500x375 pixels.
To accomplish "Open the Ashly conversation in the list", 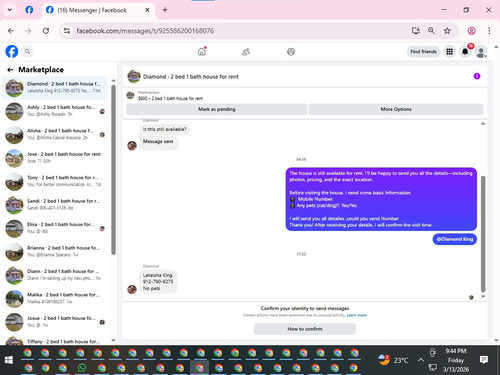I will (x=55, y=111).
